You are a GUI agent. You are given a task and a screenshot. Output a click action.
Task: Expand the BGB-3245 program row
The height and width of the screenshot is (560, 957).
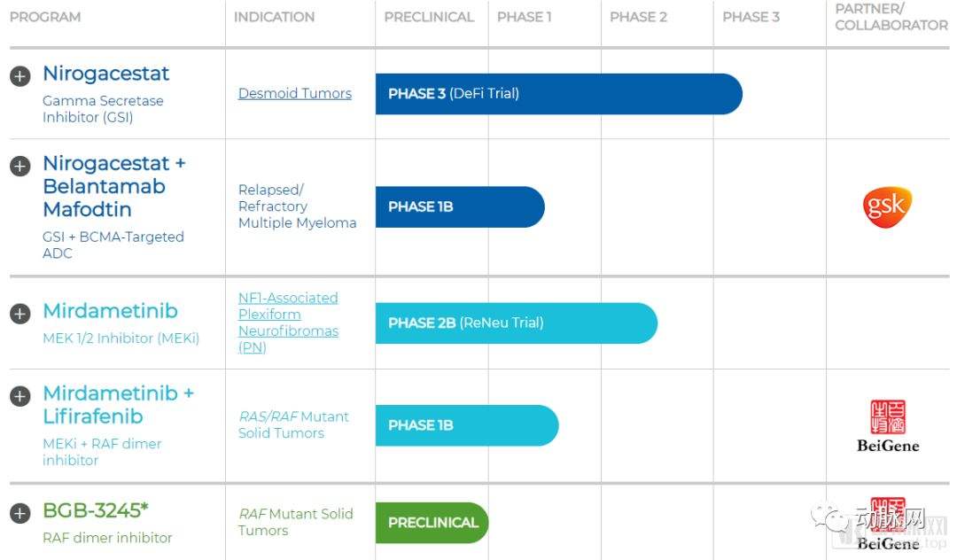coord(19,513)
